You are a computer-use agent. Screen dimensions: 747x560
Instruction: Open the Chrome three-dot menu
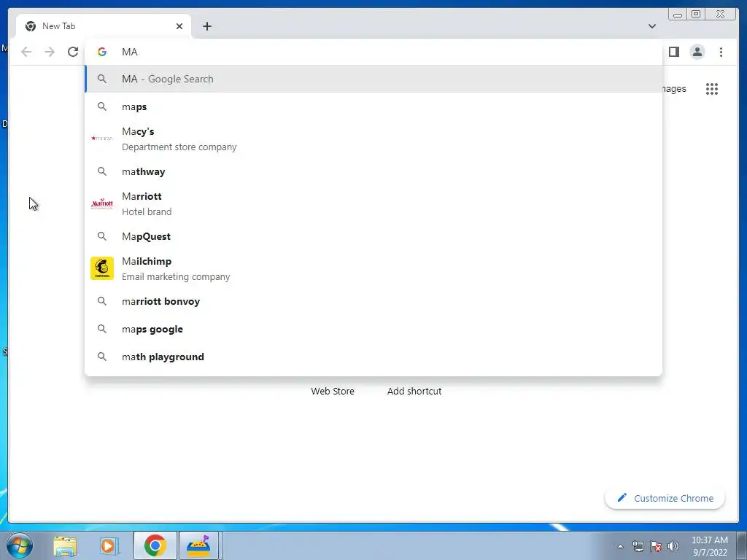(721, 52)
